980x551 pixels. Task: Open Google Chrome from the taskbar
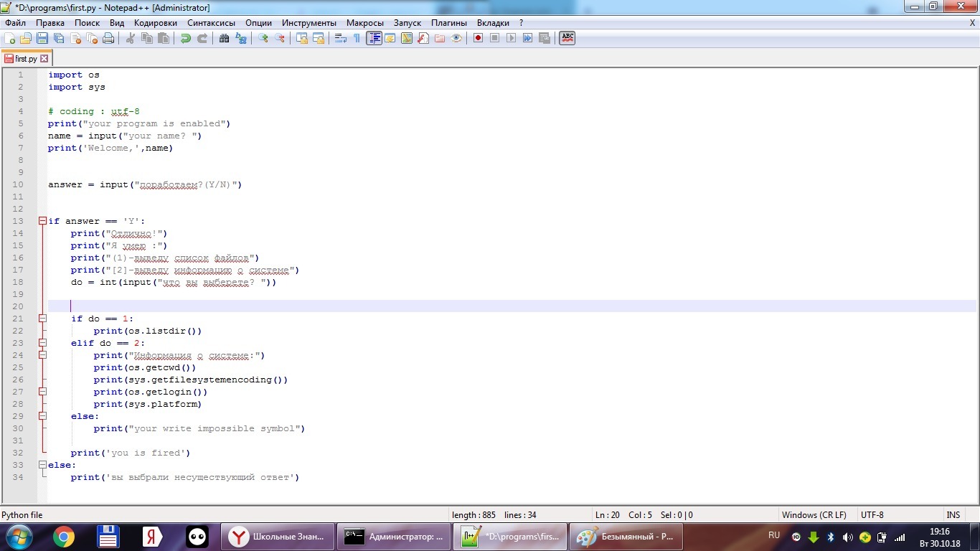(x=64, y=536)
